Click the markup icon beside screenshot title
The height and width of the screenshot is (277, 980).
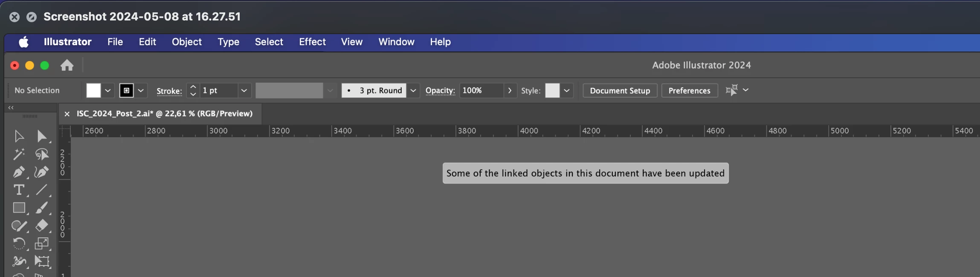click(31, 17)
